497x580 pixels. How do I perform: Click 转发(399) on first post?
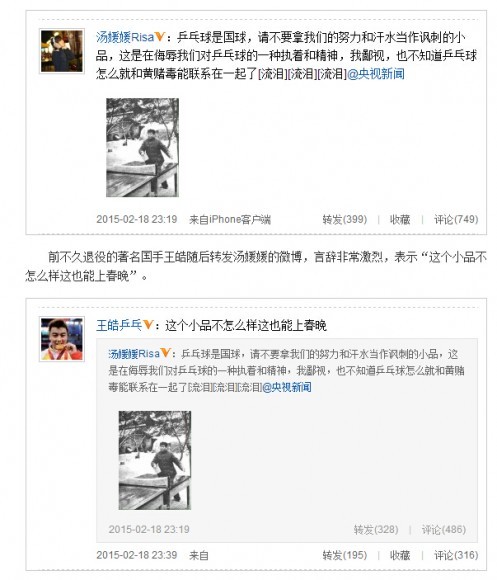(345, 219)
